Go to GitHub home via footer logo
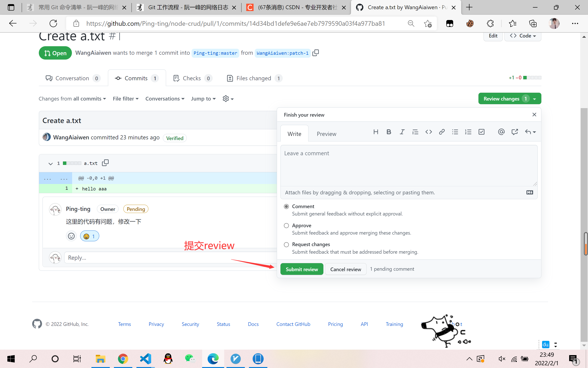Image resolution: width=588 pixels, height=368 pixels. pos(37,324)
